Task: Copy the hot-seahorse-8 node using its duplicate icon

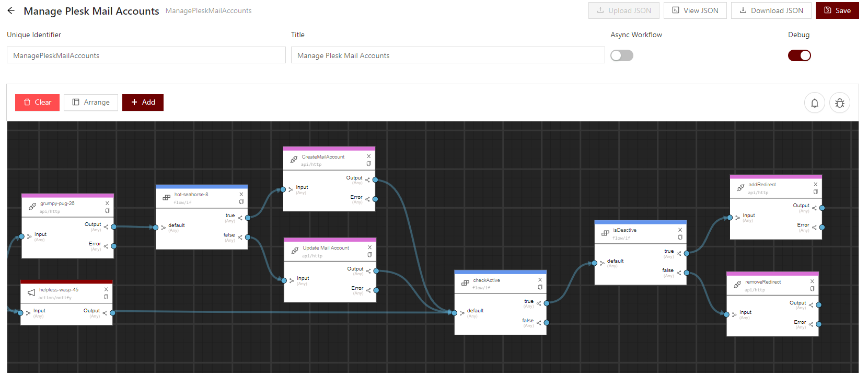Action: (x=241, y=202)
